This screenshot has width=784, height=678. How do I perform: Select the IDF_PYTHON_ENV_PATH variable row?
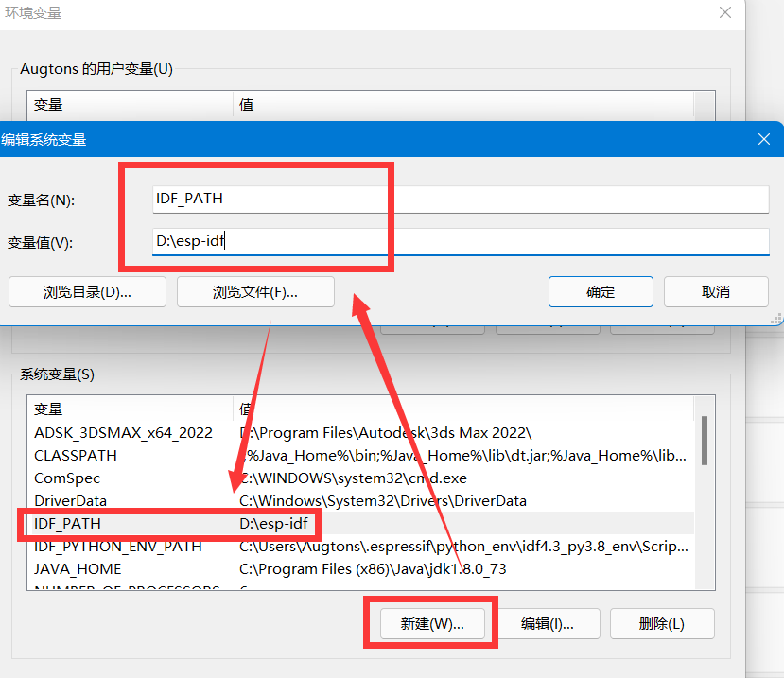[x=142, y=547]
